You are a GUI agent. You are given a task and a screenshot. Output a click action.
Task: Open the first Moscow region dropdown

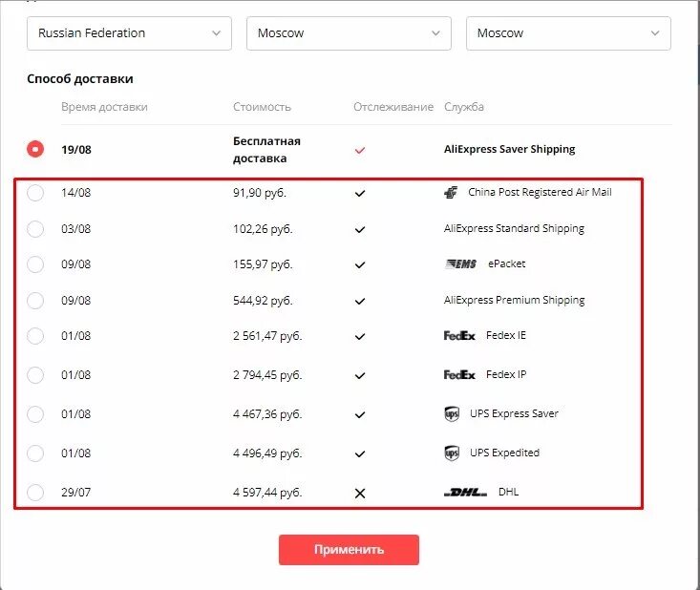pos(349,33)
